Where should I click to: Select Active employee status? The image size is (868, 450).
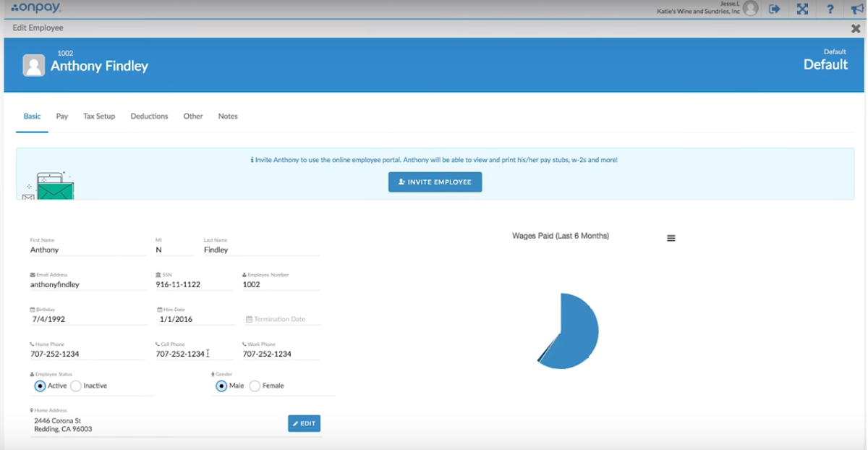pyautogui.click(x=40, y=386)
